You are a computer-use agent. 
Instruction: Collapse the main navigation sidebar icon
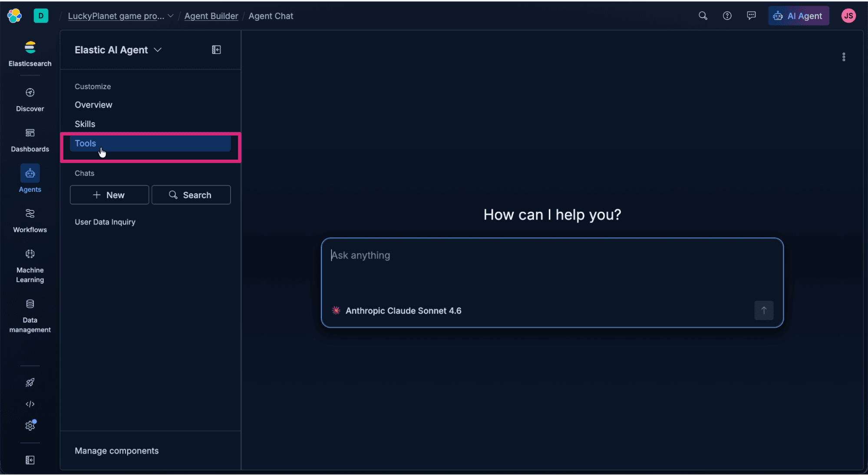(30, 460)
